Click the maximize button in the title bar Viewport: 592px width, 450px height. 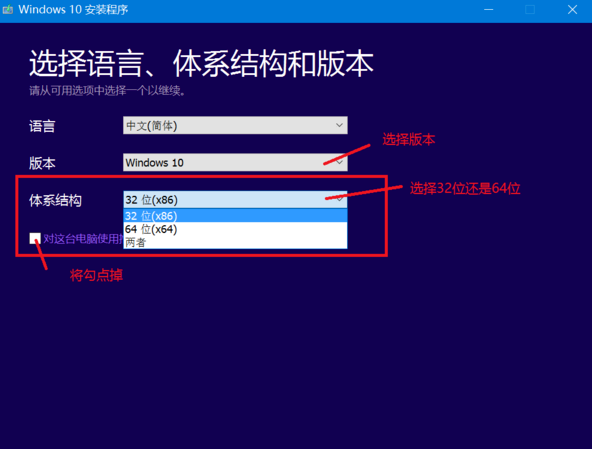(530, 9)
